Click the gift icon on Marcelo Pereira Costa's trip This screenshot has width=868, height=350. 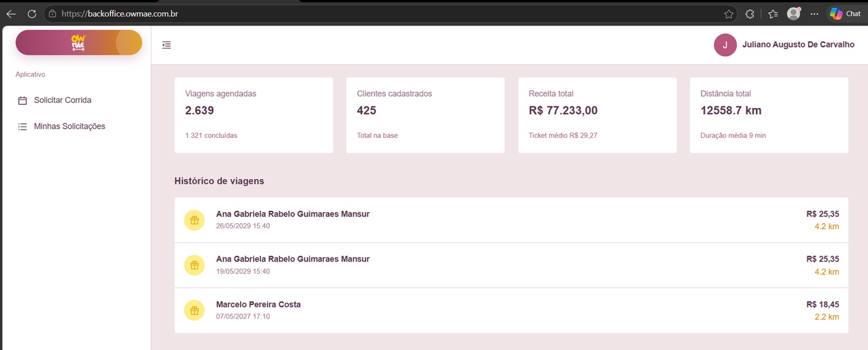(194, 310)
